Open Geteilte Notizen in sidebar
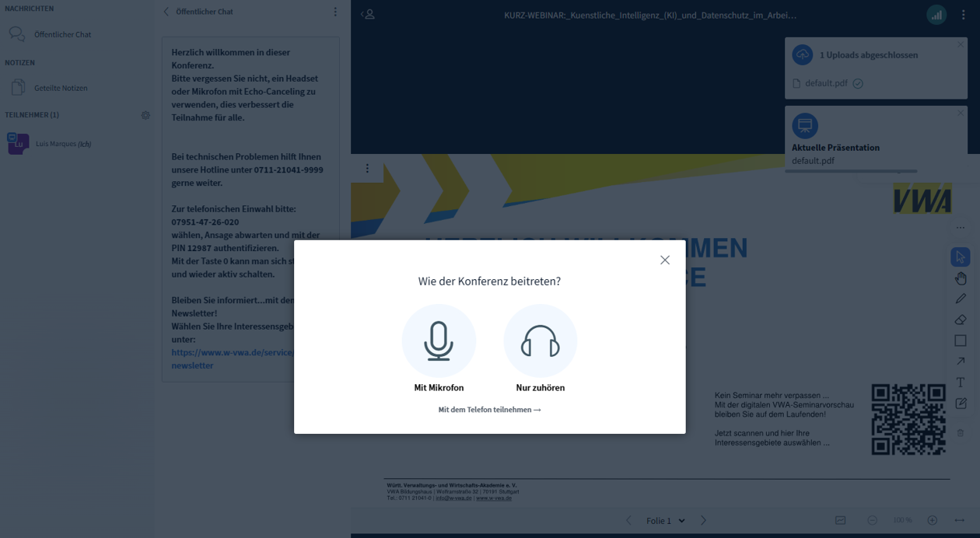The width and height of the screenshot is (980, 538). (61, 88)
